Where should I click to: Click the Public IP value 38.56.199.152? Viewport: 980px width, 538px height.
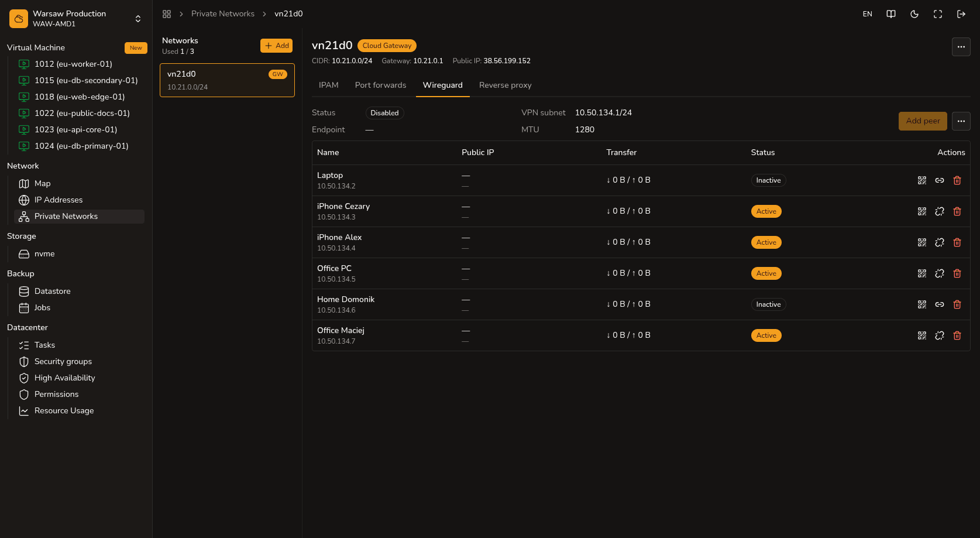(x=507, y=61)
